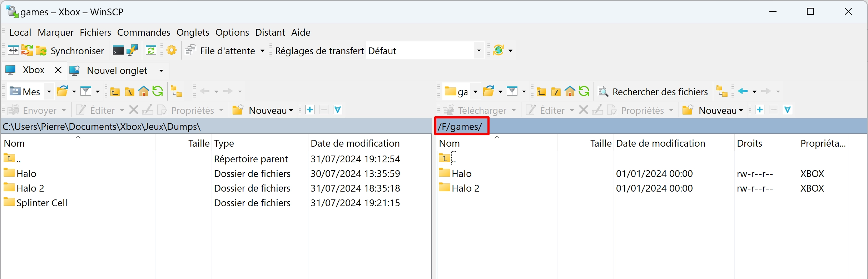Click the compare directories icon
Viewport: 868px width, 279px height.
(13, 51)
